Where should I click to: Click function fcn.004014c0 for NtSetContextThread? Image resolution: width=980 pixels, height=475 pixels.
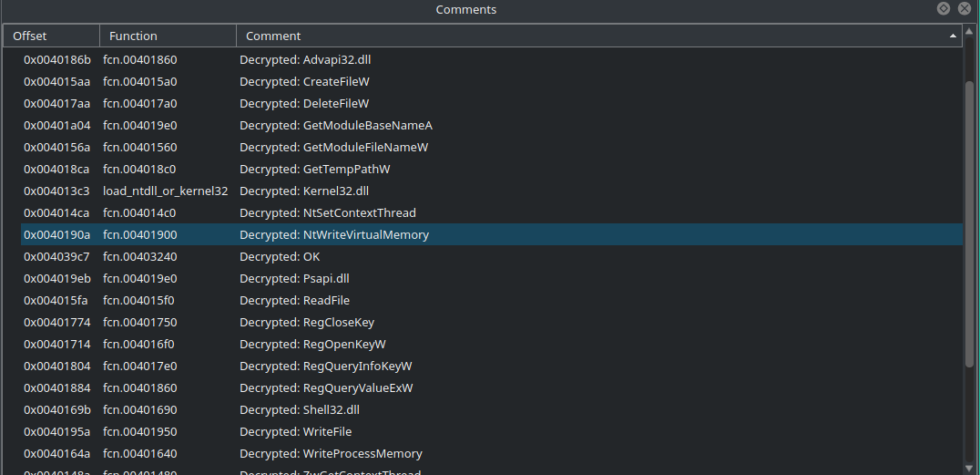(139, 213)
